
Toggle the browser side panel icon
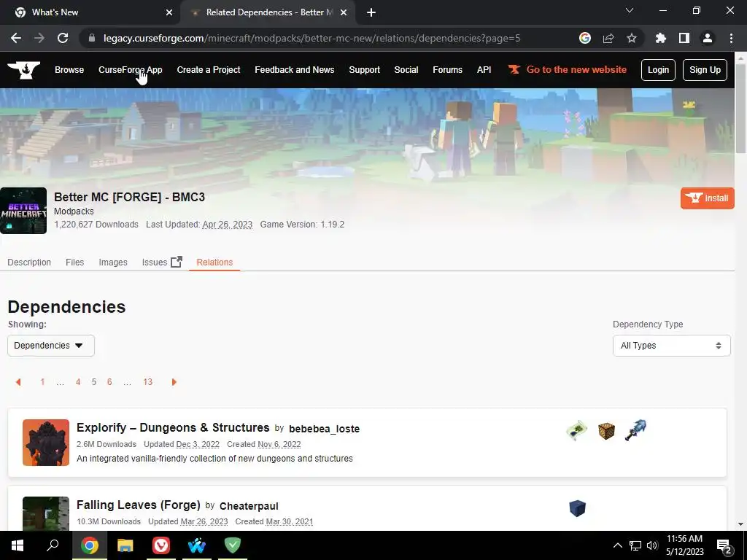tap(684, 38)
